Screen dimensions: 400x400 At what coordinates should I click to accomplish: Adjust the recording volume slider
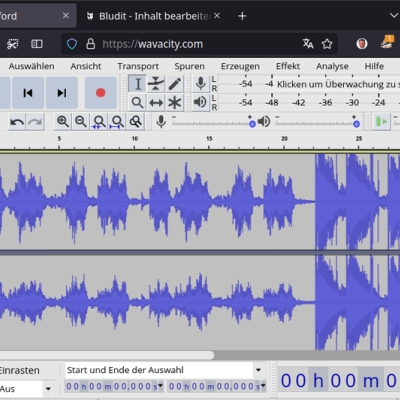213,123
